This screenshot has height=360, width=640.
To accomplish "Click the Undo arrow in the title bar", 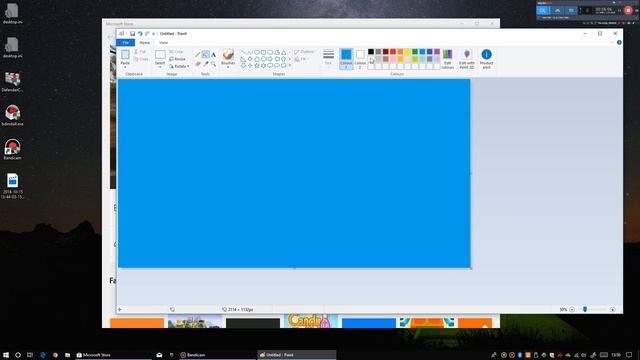I will point(140,33).
